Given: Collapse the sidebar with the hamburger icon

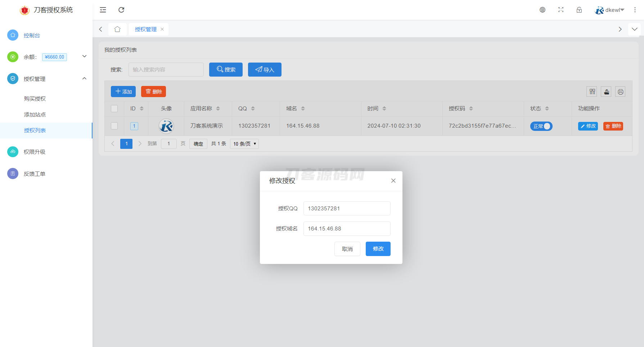Looking at the screenshot, I should (x=103, y=10).
